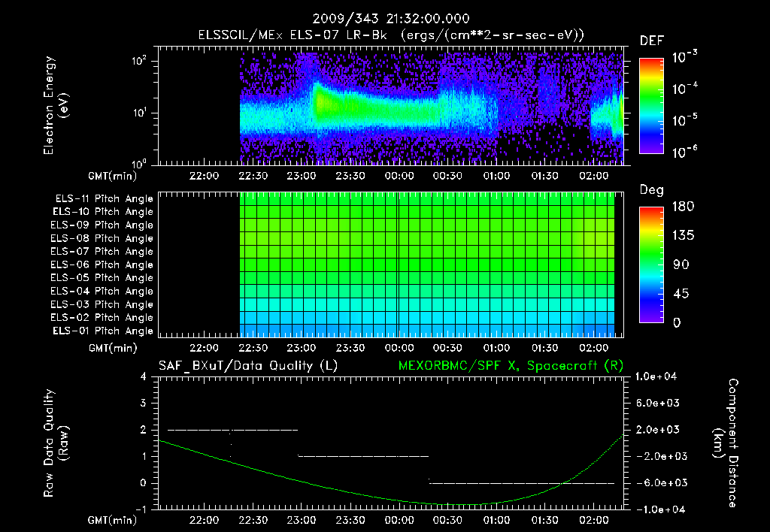The image size is (770, 532).
Task: Click the 10^-4 tick on DEF color bar
Action: click(684, 89)
